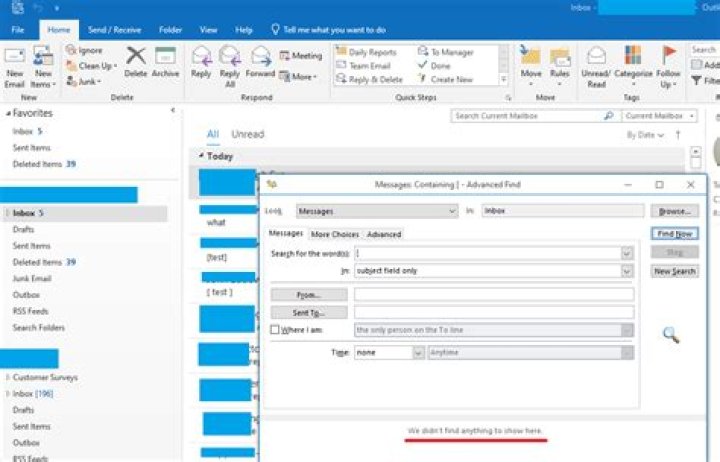Create New quick step
720x462 pixels.
click(445, 79)
